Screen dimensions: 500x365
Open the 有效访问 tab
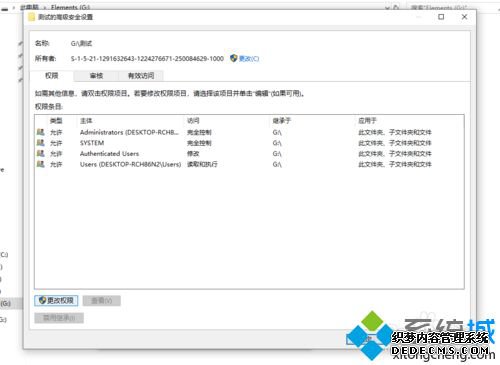[141, 76]
